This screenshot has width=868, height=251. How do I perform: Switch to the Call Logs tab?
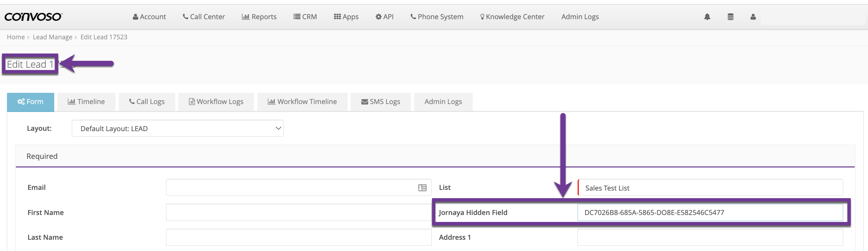click(x=147, y=102)
